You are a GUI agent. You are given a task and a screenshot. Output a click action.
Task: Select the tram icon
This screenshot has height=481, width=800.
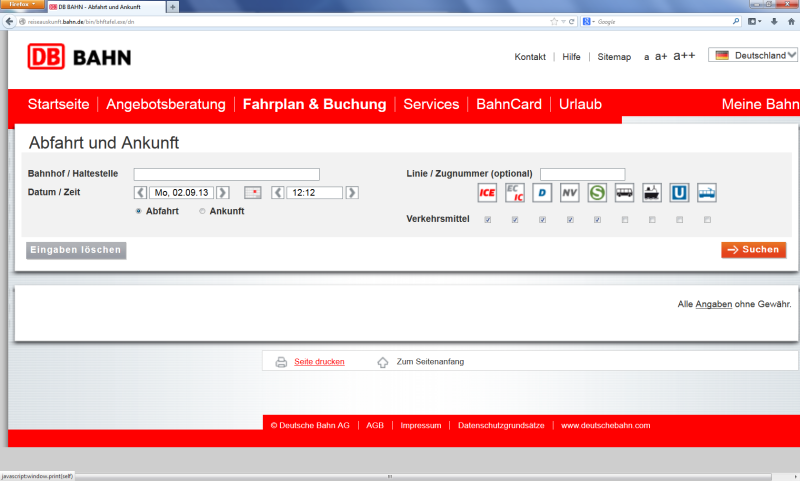pos(707,193)
